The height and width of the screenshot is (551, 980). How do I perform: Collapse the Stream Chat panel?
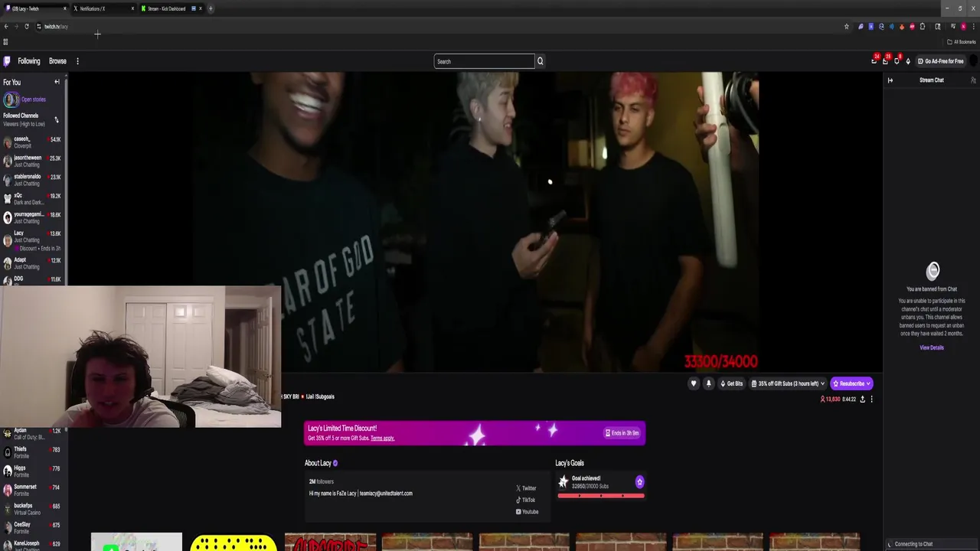(890, 80)
